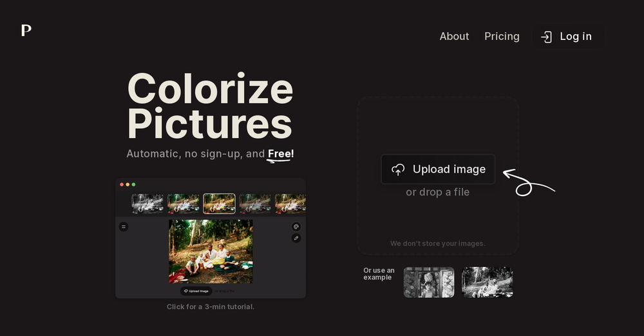Click the large colorized family picnic image
The width and height of the screenshot is (644, 336).
[x=211, y=252]
